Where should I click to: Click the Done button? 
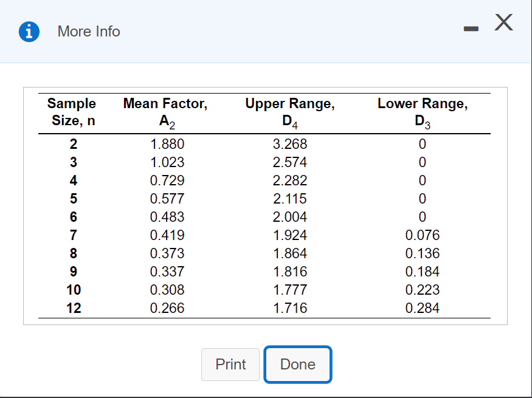(297, 365)
